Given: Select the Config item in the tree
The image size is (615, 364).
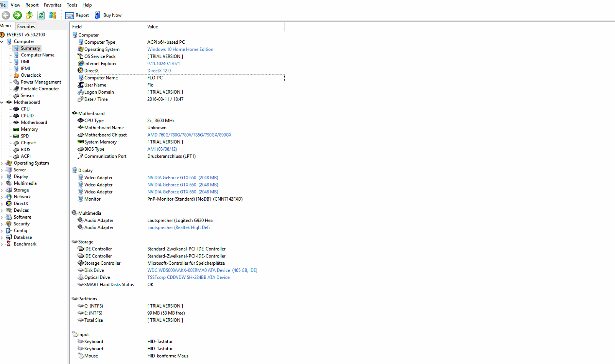Looking at the screenshot, I should 20,231.
